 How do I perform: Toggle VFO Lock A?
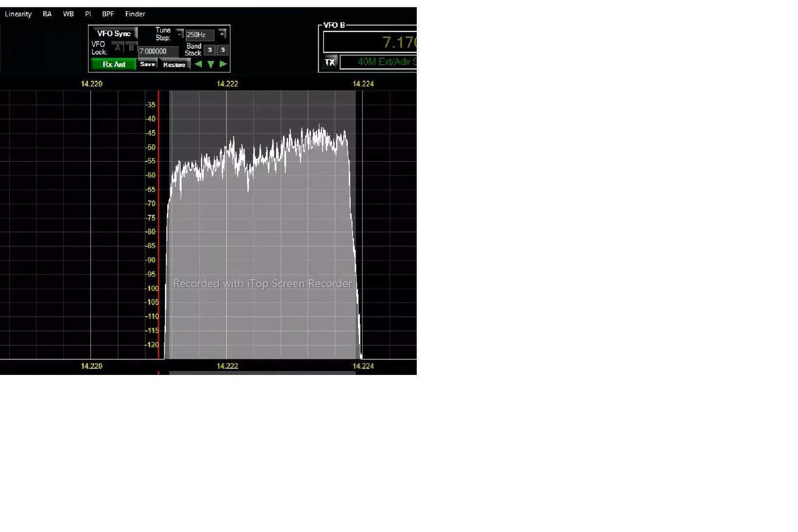click(118, 48)
